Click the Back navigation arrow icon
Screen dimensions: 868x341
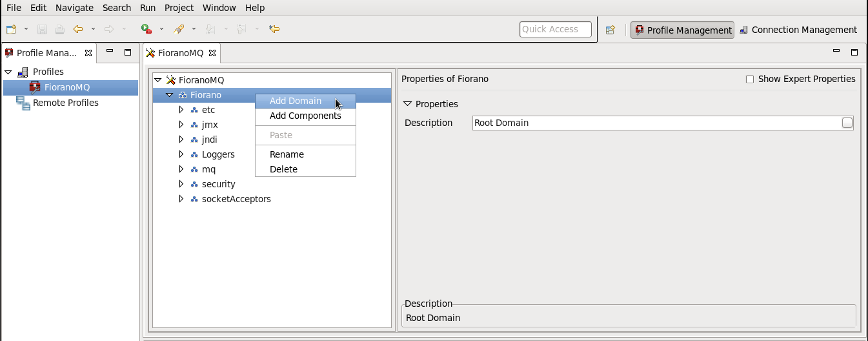(78, 29)
